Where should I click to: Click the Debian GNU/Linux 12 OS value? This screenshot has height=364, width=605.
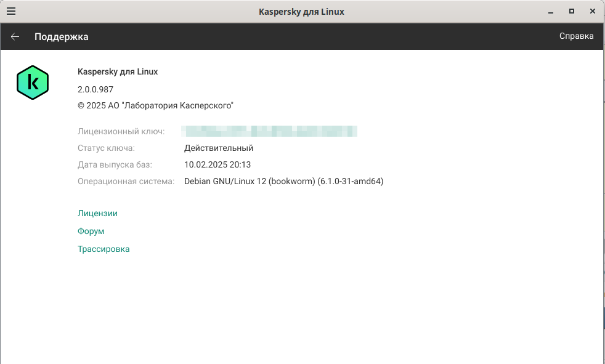tap(283, 181)
